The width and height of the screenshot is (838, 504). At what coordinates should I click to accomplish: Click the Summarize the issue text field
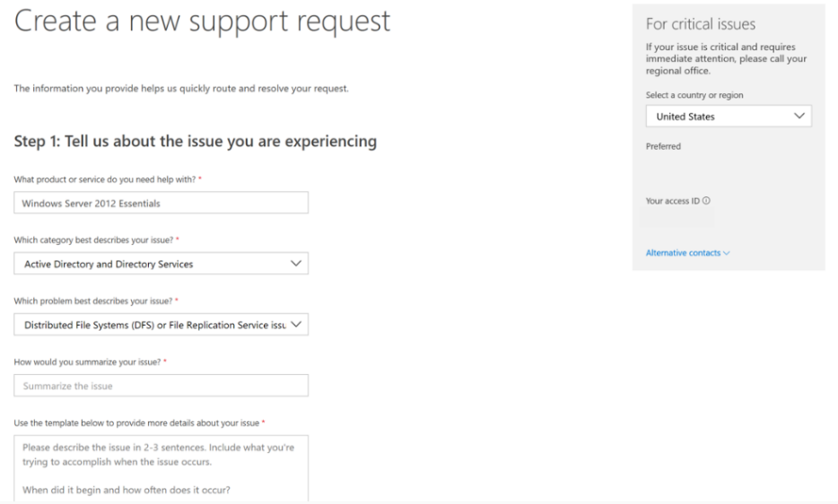coord(161,386)
